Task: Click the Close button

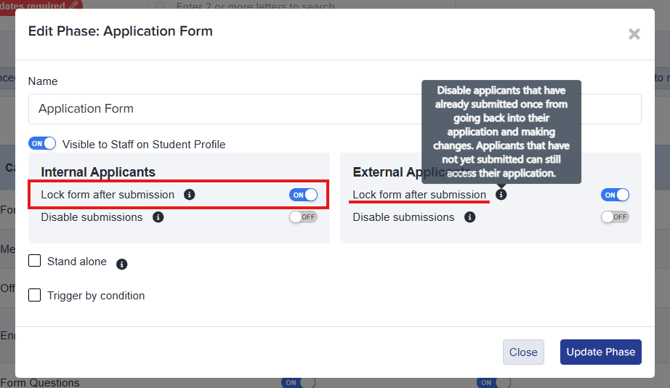Action: click(x=523, y=352)
